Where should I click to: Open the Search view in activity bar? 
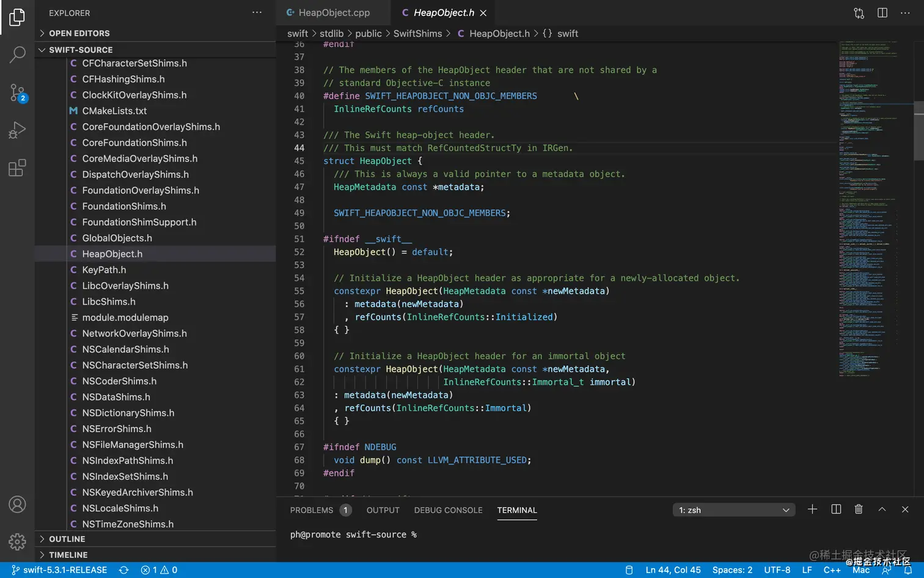point(17,55)
